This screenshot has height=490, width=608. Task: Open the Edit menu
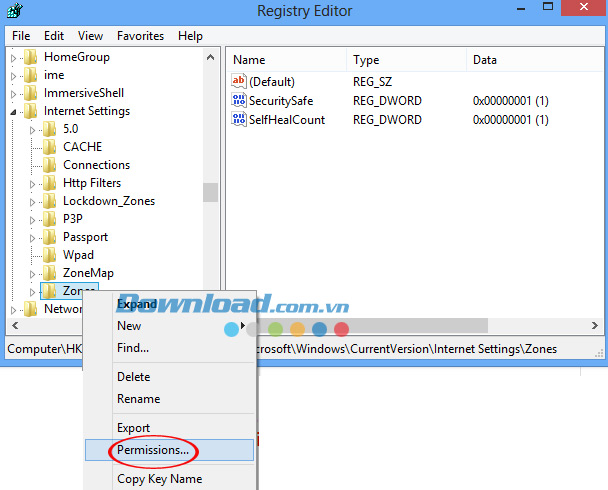54,36
